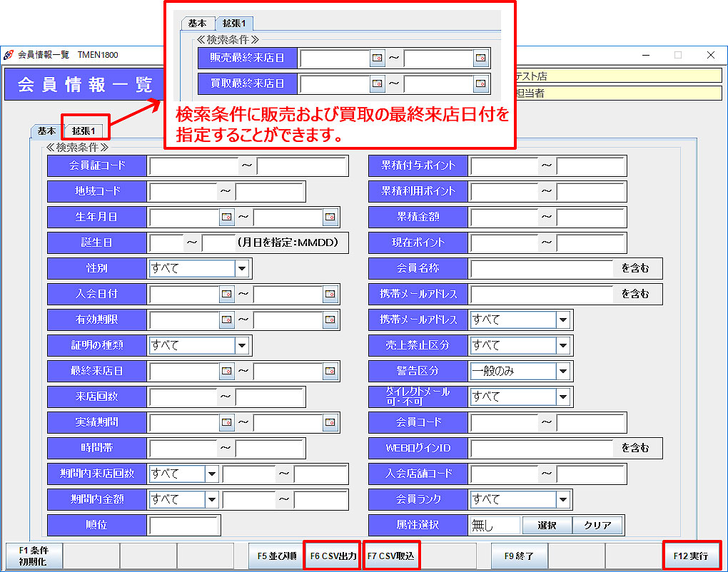Click F5 並び順 button
728x572 pixels.
277,556
